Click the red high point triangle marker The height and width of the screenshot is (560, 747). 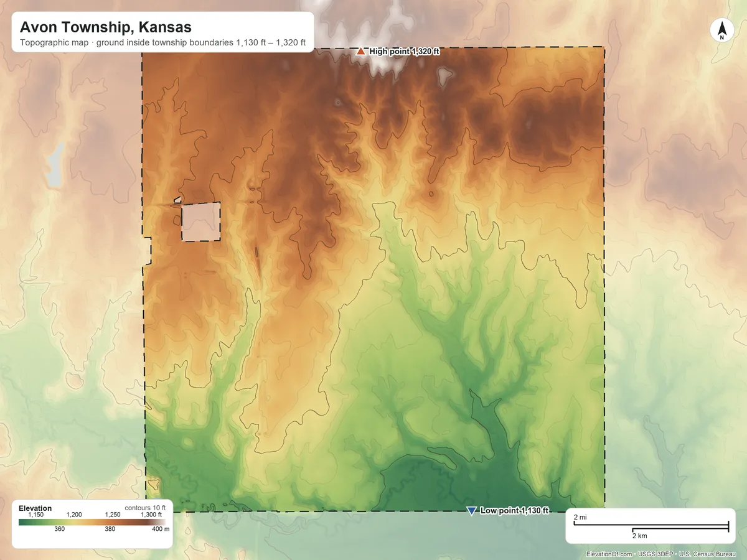(360, 52)
